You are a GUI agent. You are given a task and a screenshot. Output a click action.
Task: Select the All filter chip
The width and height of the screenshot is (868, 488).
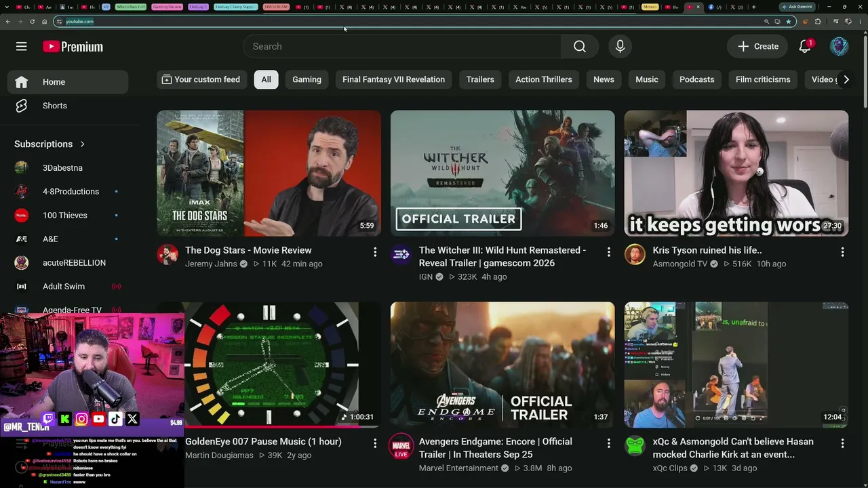[x=266, y=79]
